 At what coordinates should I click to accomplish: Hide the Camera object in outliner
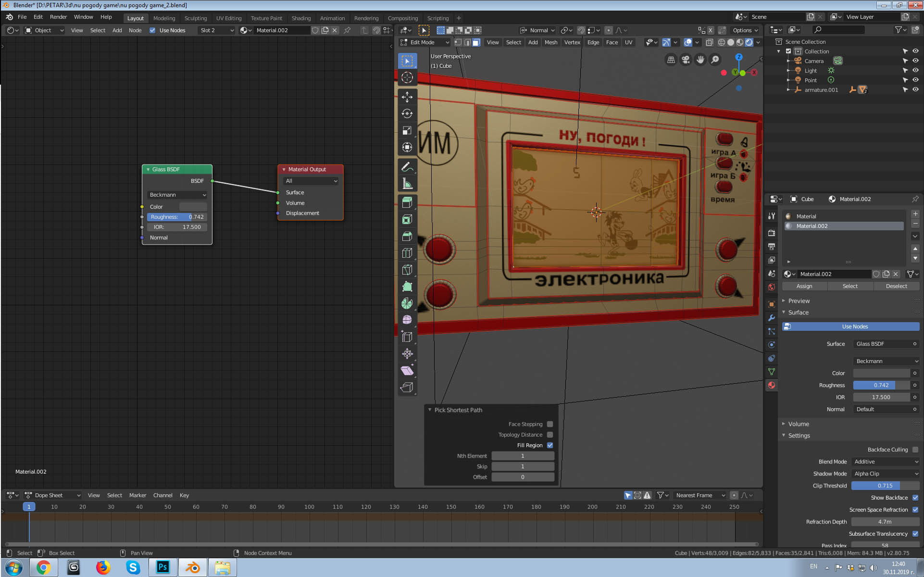(x=915, y=61)
